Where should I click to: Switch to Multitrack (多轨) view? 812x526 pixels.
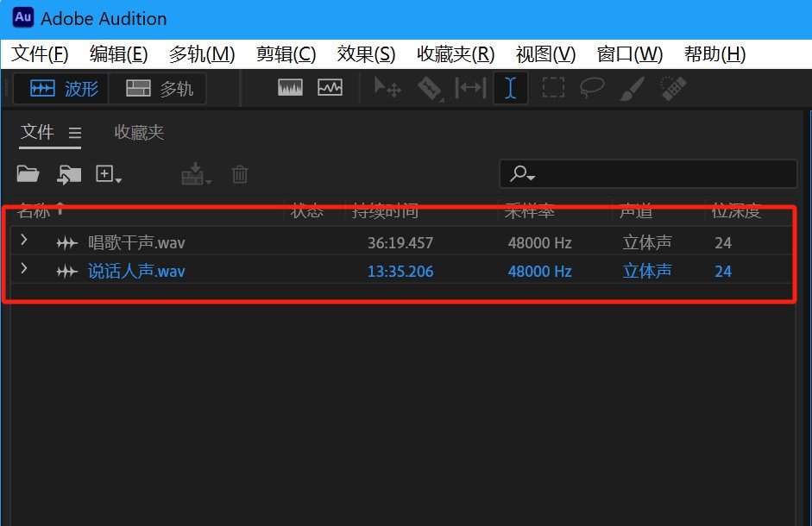point(159,89)
